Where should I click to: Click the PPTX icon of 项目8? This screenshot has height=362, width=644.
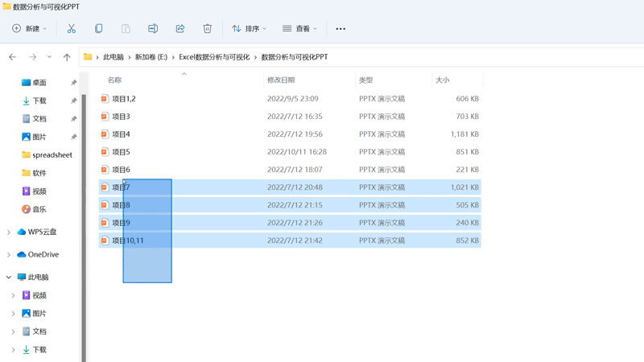[x=105, y=205]
